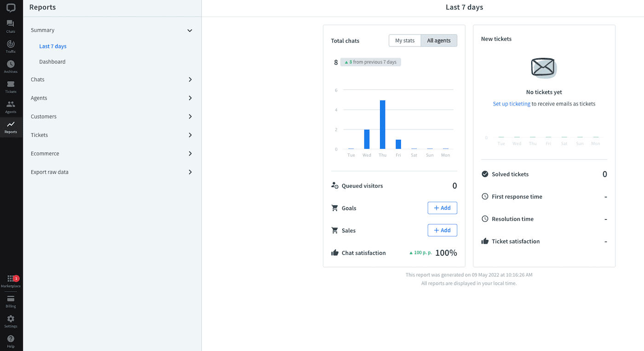Open the Billing section icon
The height and width of the screenshot is (351, 644).
click(x=11, y=301)
